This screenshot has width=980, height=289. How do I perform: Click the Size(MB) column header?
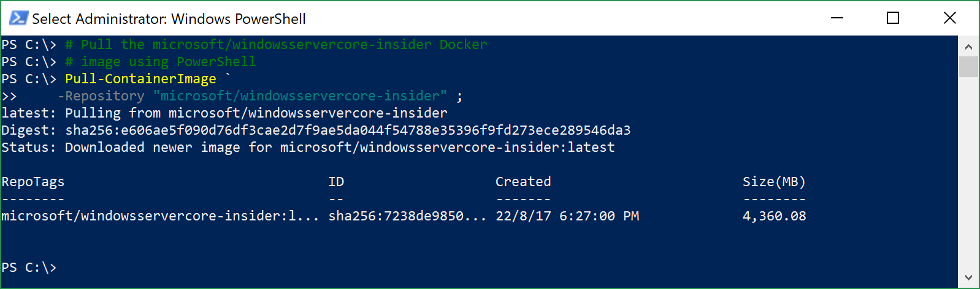(774, 182)
